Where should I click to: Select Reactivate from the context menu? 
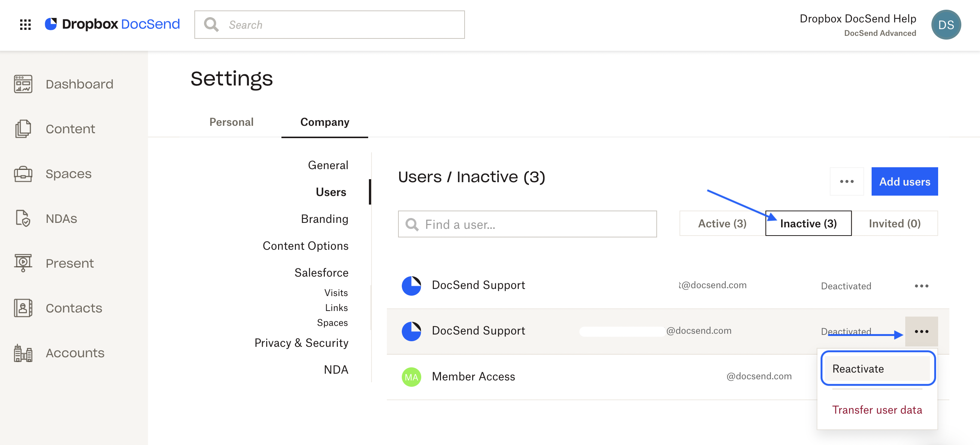tap(858, 368)
